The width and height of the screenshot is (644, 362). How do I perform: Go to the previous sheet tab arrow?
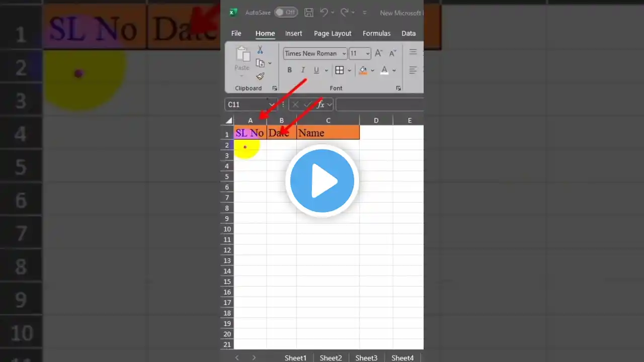[x=237, y=358]
